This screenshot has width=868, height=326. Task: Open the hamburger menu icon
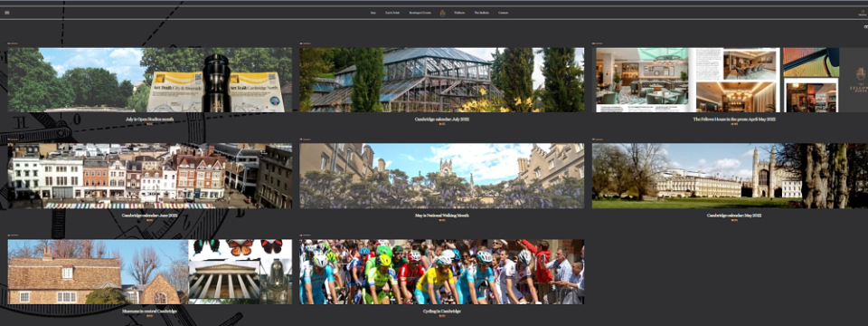[x=6, y=12]
